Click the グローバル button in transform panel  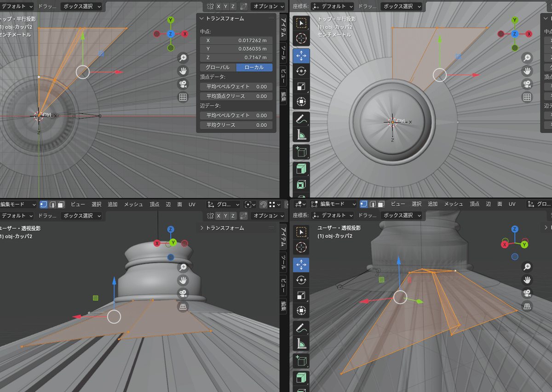pos(218,68)
